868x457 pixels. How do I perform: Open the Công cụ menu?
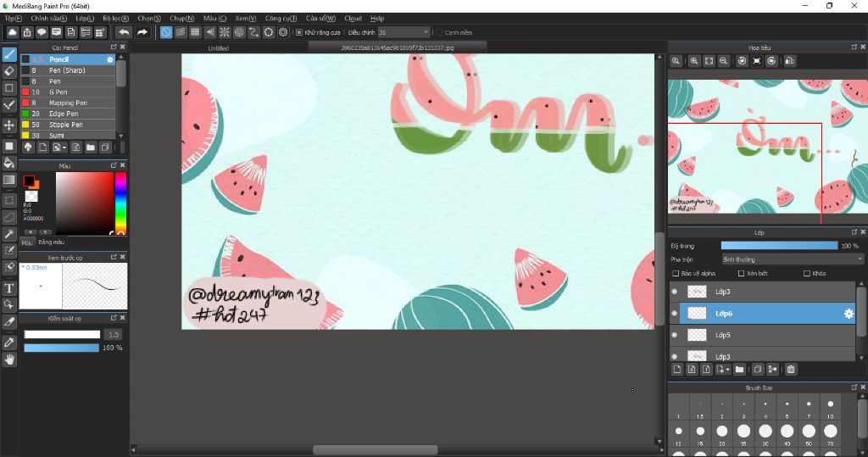[x=281, y=19]
